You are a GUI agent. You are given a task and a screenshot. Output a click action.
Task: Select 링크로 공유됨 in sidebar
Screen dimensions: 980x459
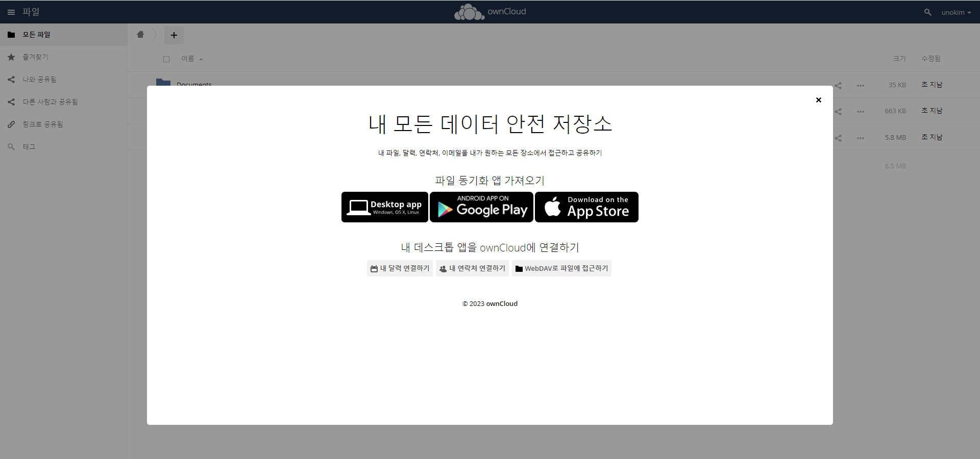(x=63, y=124)
